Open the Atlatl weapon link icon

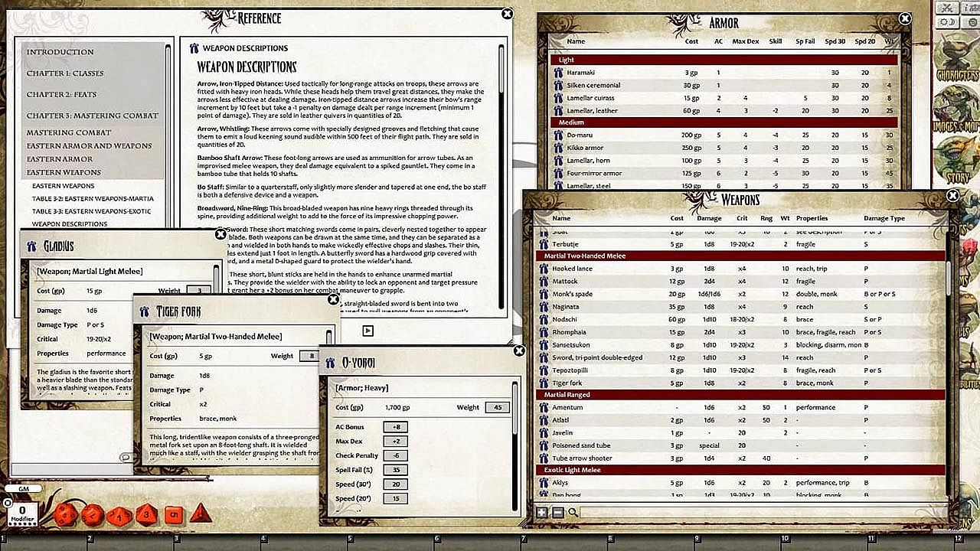click(544, 420)
